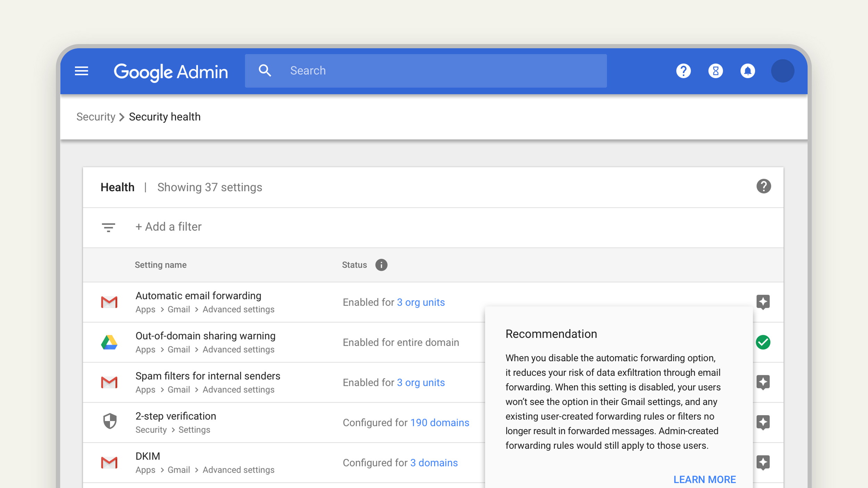Select the Out-of-domain sharing warning setting name
The height and width of the screenshot is (488, 868).
(205, 336)
